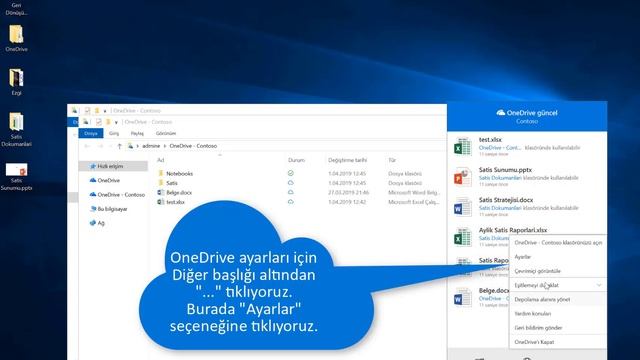Image resolution: width=640 pixels, height=360 pixels.
Task: Click Word icon of Satis Stratejisi.docx
Action: tap(463, 207)
